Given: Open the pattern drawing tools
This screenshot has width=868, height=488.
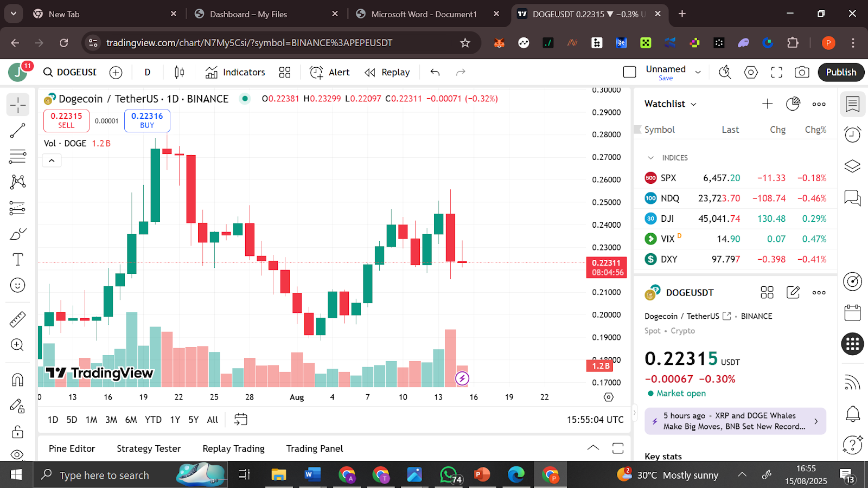Looking at the screenshot, I should [18, 182].
